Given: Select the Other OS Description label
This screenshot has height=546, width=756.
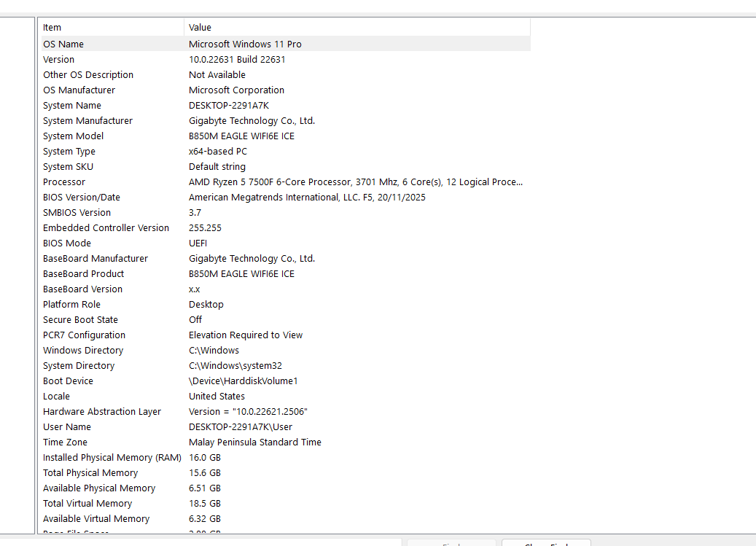Looking at the screenshot, I should click(x=87, y=74).
